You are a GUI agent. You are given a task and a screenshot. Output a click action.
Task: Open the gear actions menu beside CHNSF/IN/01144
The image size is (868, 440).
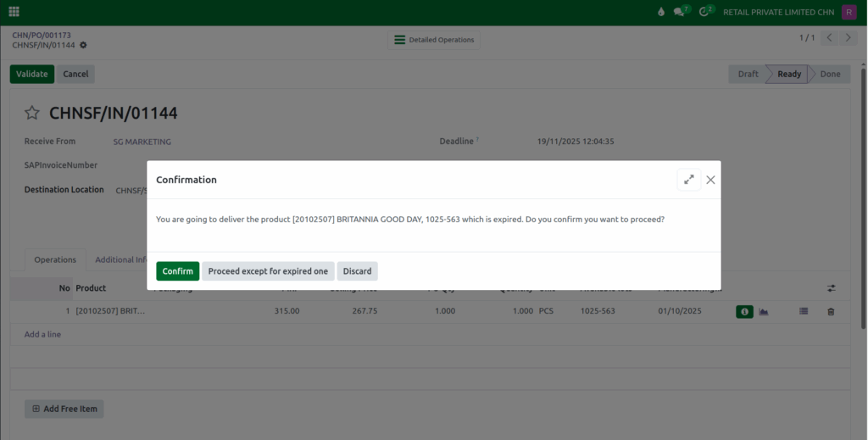[83, 45]
